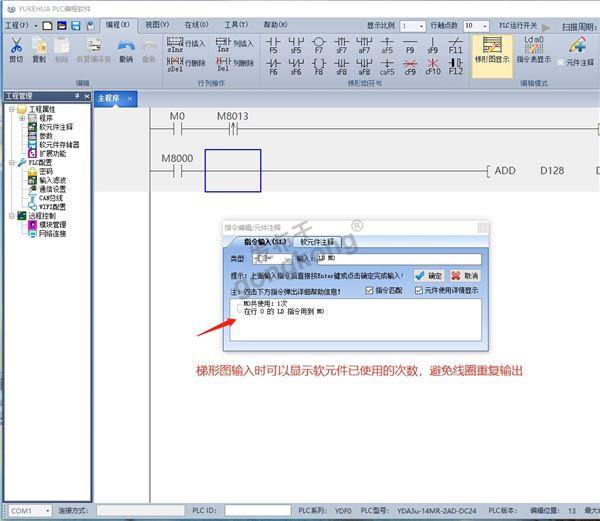The height and width of the screenshot is (521, 600).
Task: Collapse the 工程属性 tree node
Action: [10, 109]
